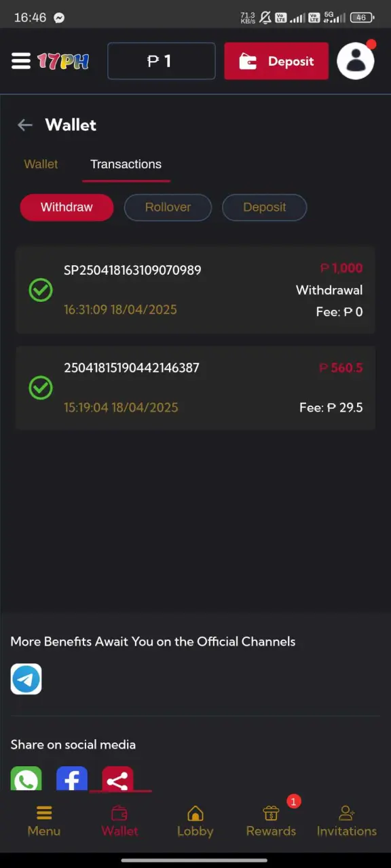Tap the 17PH logo
Image resolution: width=391 pixels, height=868 pixels.
pos(63,62)
